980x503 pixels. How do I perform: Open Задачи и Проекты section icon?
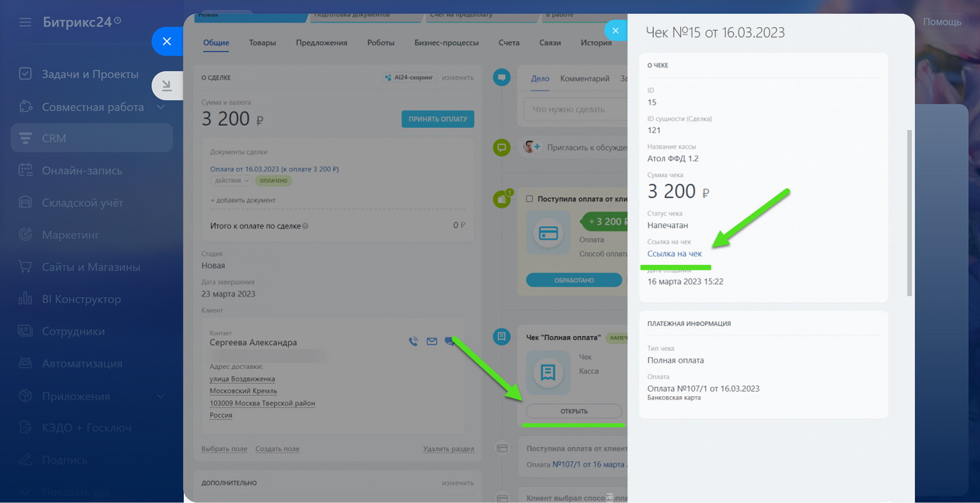(25, 74)
